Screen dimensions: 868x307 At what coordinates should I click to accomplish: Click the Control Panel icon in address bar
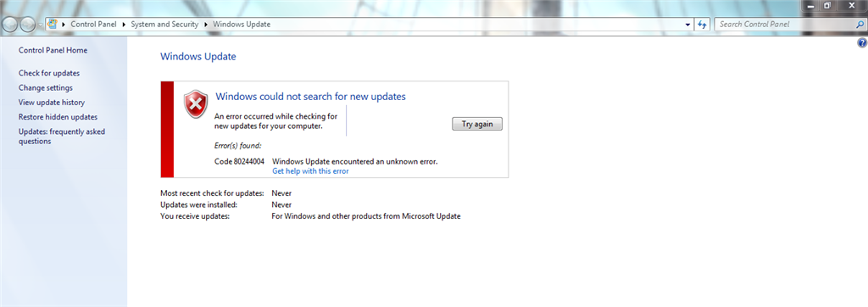tap(52, 24)
